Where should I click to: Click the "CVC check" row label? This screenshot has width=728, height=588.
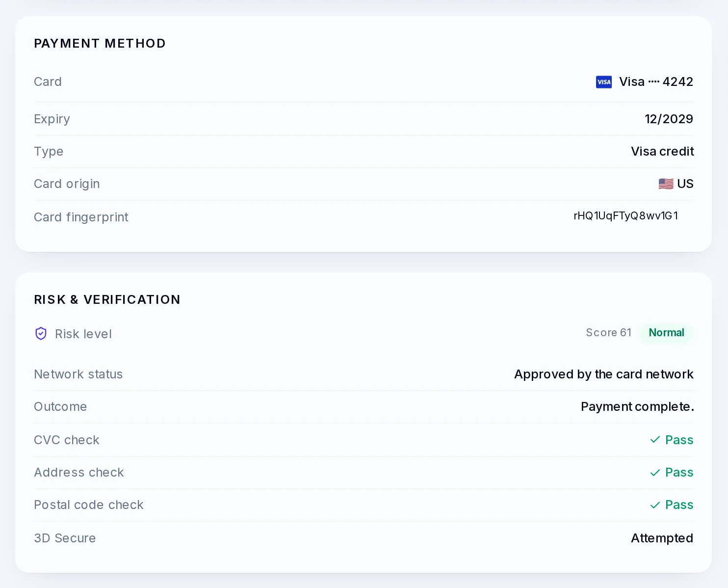67,440
